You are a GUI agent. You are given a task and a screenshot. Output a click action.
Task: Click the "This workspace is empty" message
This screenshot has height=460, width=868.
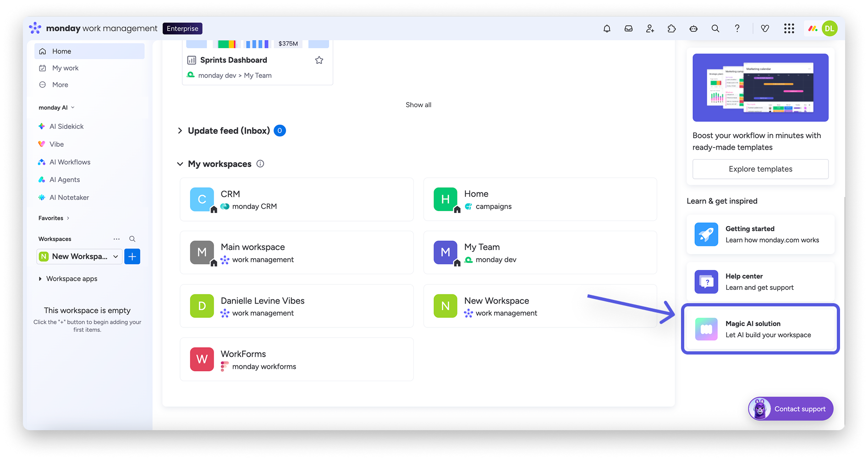pyautogui.click(x=87, y=310)
